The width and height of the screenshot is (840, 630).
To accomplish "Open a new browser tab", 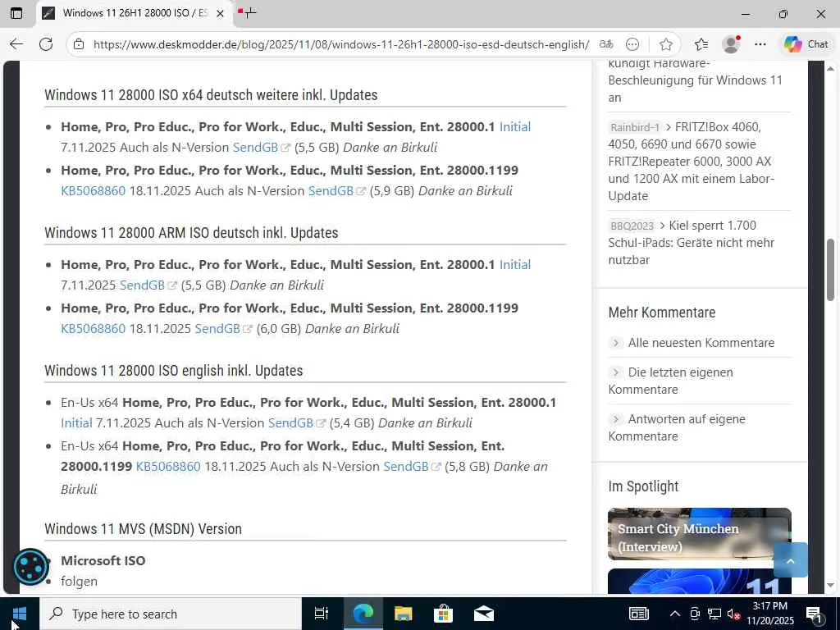I will tap(249, 13).
